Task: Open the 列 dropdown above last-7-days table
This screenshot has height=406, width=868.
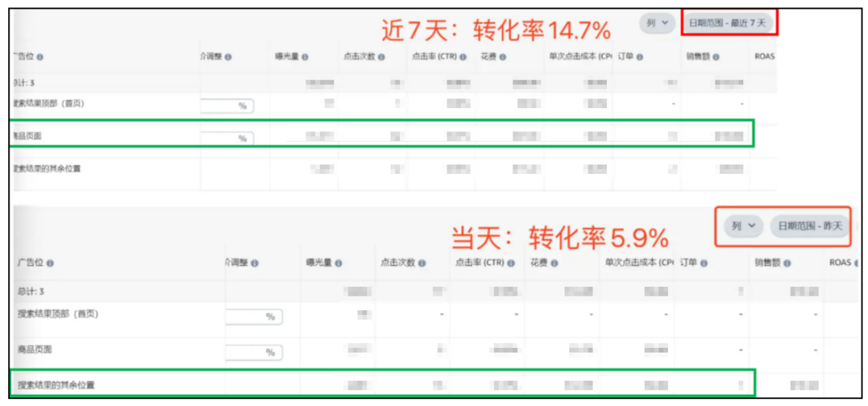Action: [657, 23]
